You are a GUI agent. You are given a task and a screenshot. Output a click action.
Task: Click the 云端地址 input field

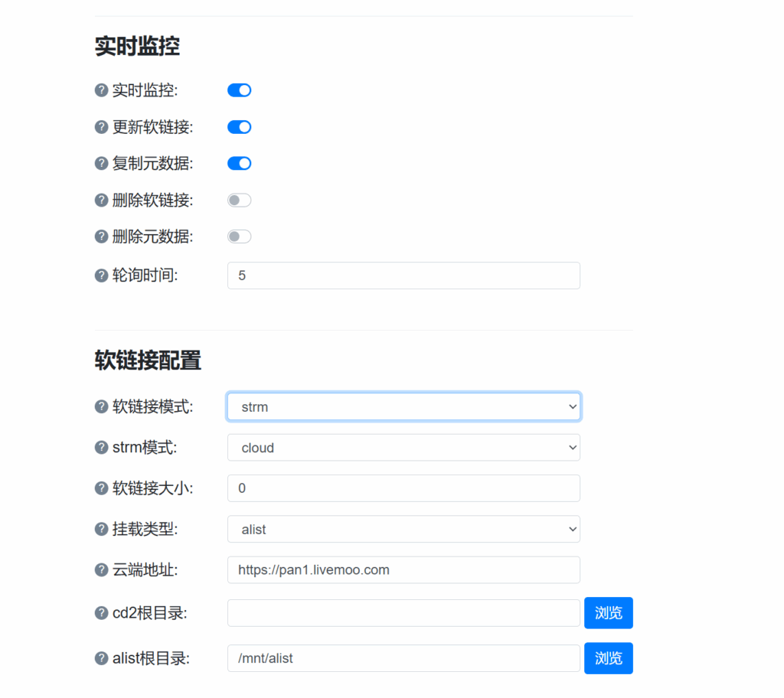pos(403,569)
